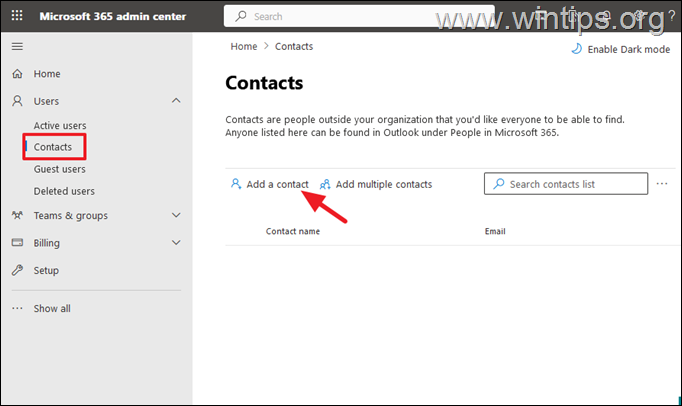Focus the top Search box

359,16
